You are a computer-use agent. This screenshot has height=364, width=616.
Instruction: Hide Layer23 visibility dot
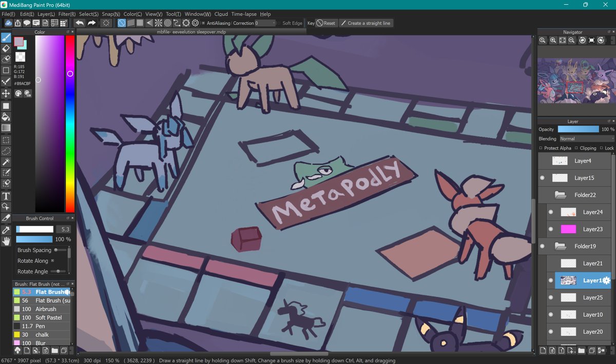coord(551,229)
